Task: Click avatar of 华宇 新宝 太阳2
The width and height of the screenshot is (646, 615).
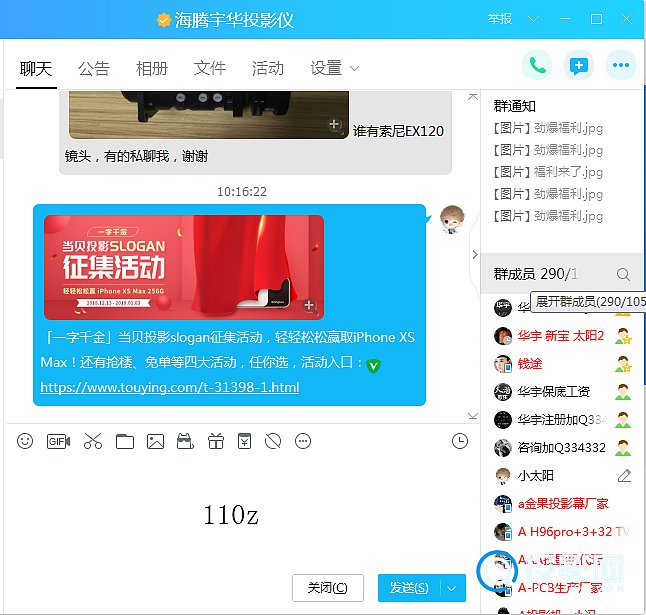Action: click(x=503, y=336)
